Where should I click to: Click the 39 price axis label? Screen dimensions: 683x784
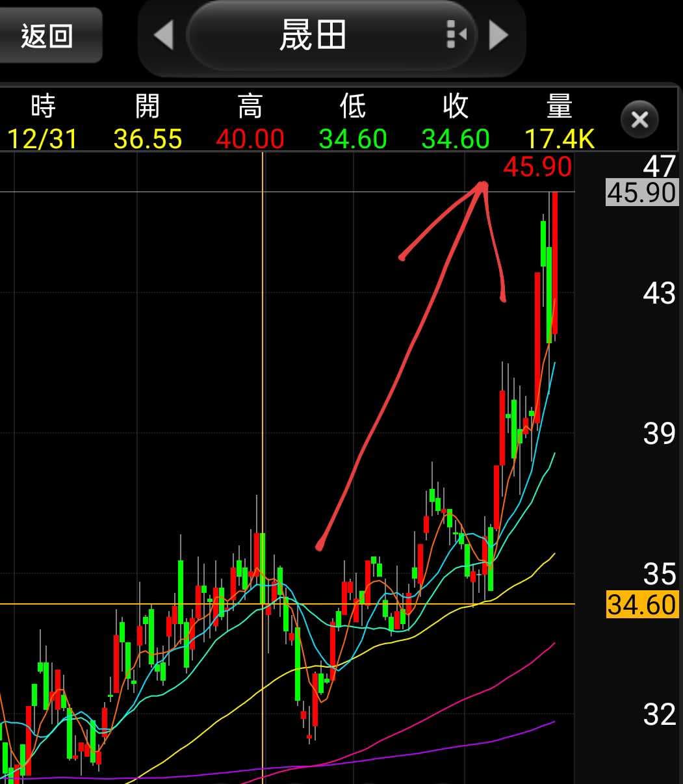click(x=659, y=434)
